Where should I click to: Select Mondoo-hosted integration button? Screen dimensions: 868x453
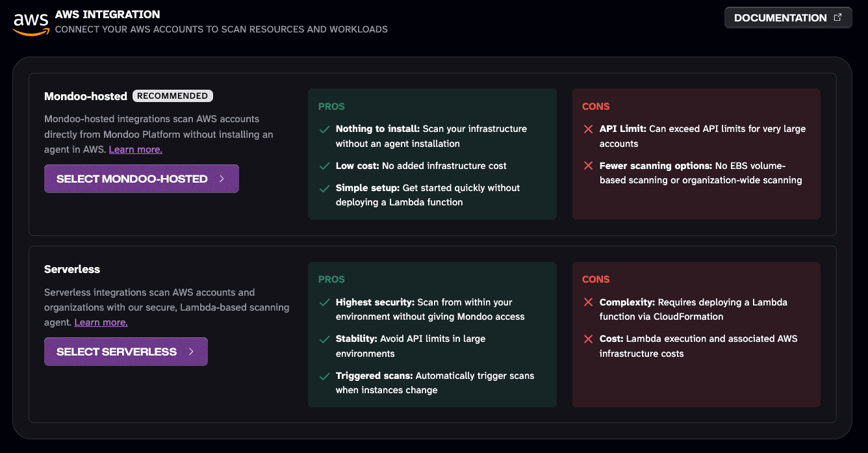click(x=142, y=179)
